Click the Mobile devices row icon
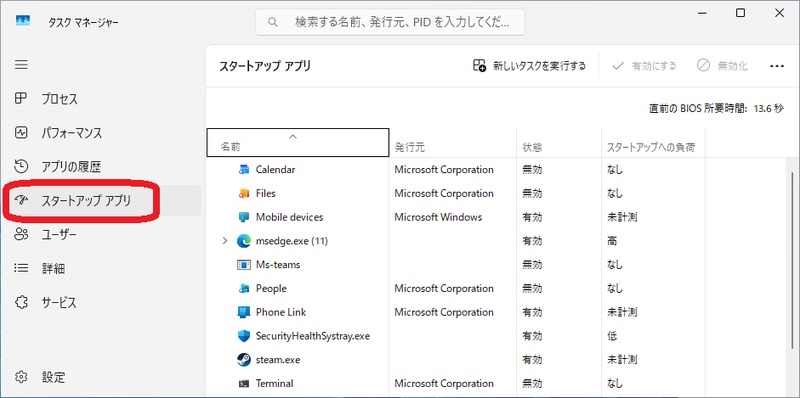800x398 pixels. coord(244,217)
